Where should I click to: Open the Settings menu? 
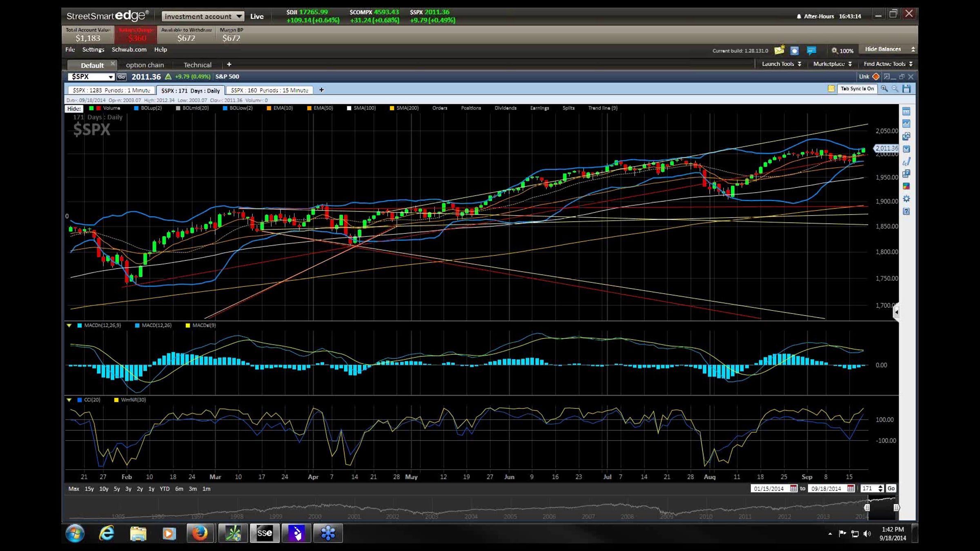(x=93, y=49)
